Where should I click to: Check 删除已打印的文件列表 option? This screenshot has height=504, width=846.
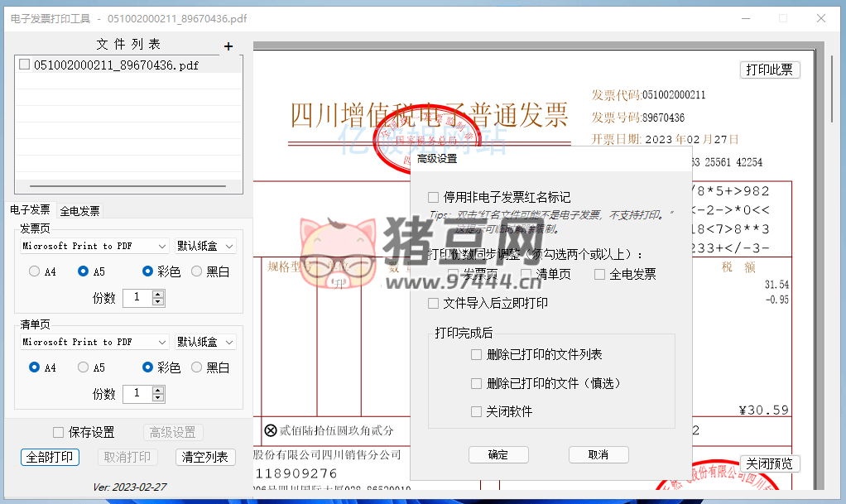[476, 354]
